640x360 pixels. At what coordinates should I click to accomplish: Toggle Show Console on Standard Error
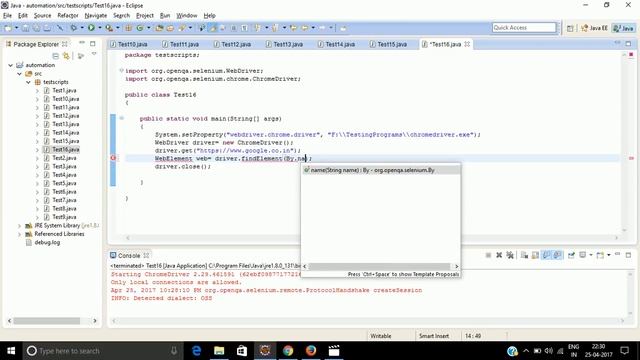(x=557, y=255)
